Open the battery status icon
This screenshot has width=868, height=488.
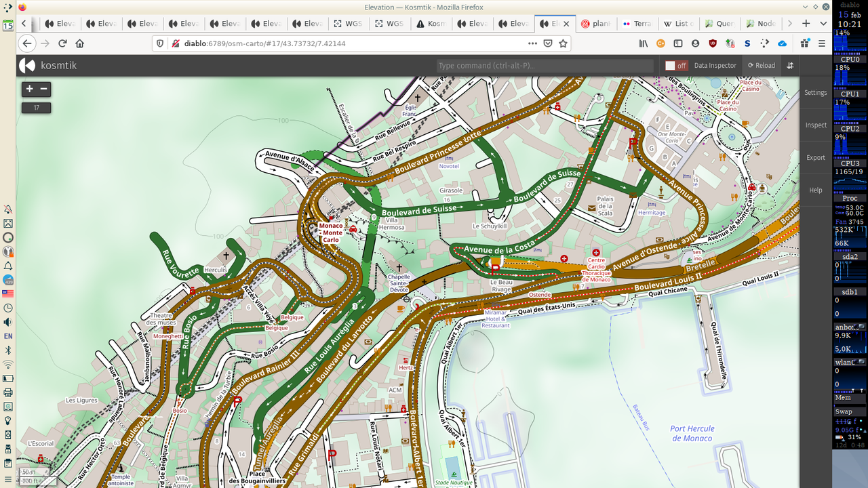[8, 378]
